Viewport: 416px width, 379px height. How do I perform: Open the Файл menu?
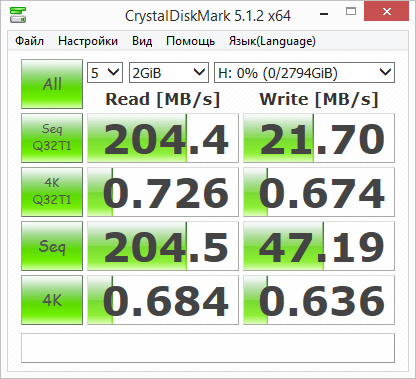29,41
